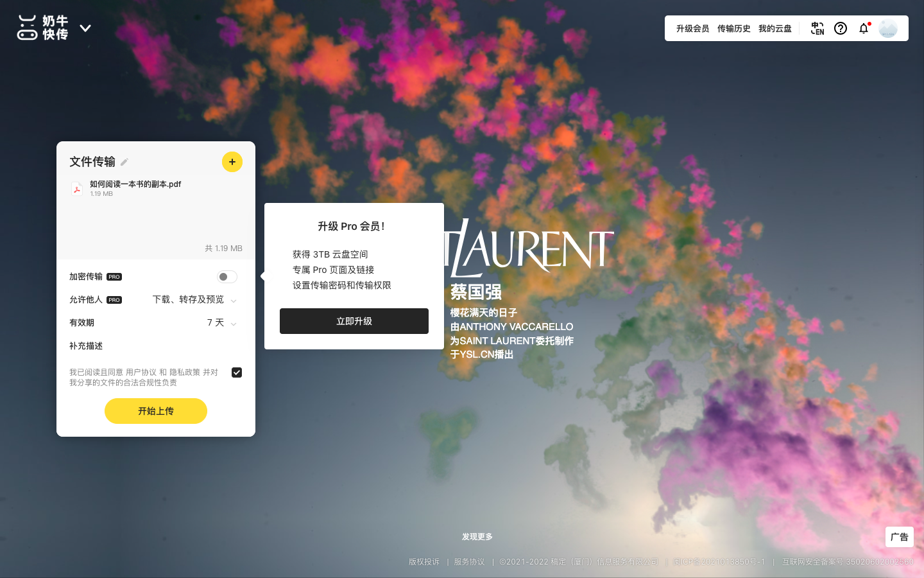The height and width of the screenshot is (578, 924).
Task: Uncheck the agreement checkbox
Action: pyautogui.click(x=237, y=372)
